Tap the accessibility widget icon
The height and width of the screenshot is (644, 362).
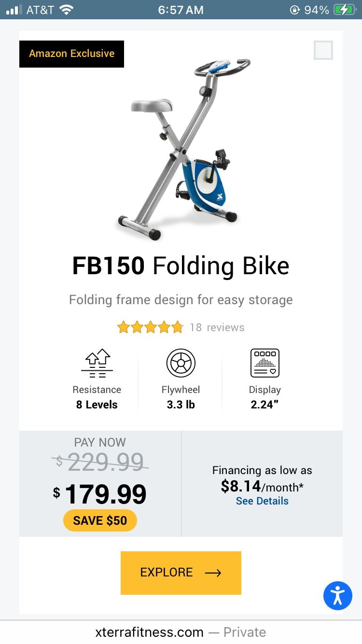337,596
